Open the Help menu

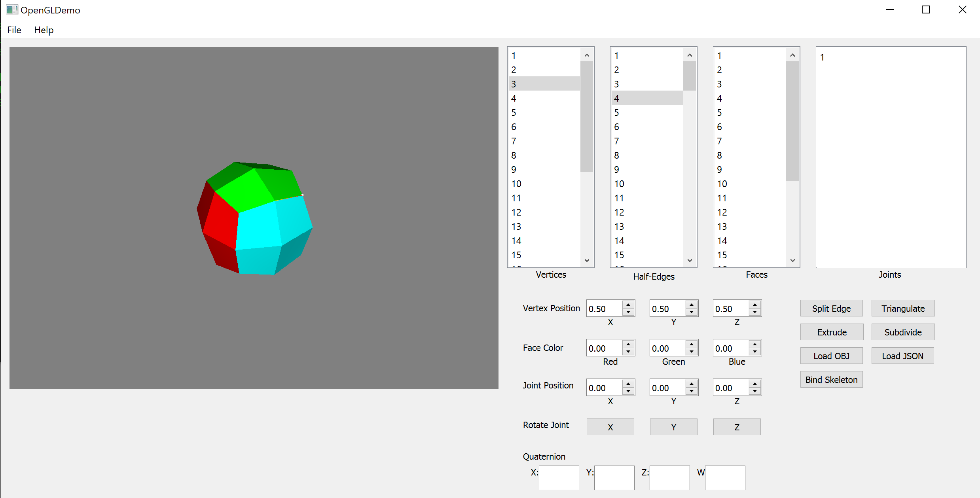point(44,30)
